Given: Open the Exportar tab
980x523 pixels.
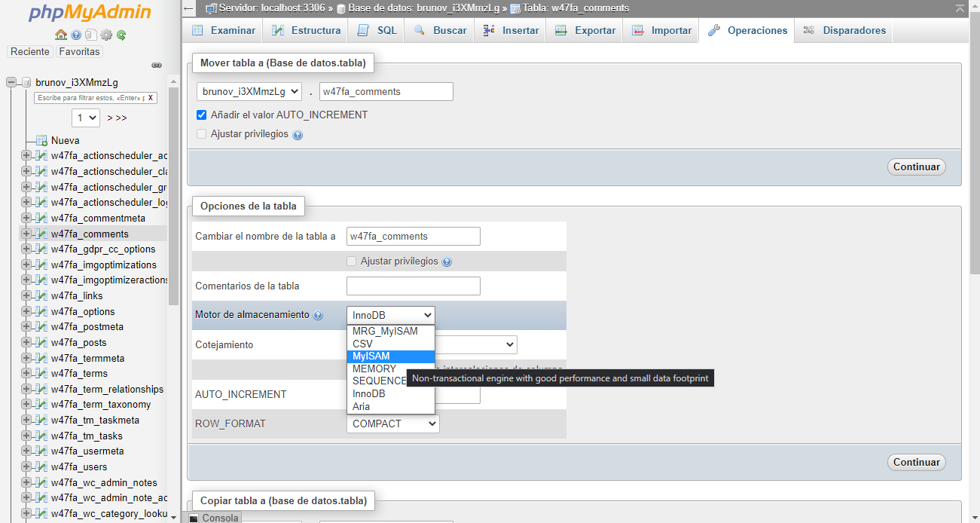Looking at the screenshot, I should [x=585, y=30].
